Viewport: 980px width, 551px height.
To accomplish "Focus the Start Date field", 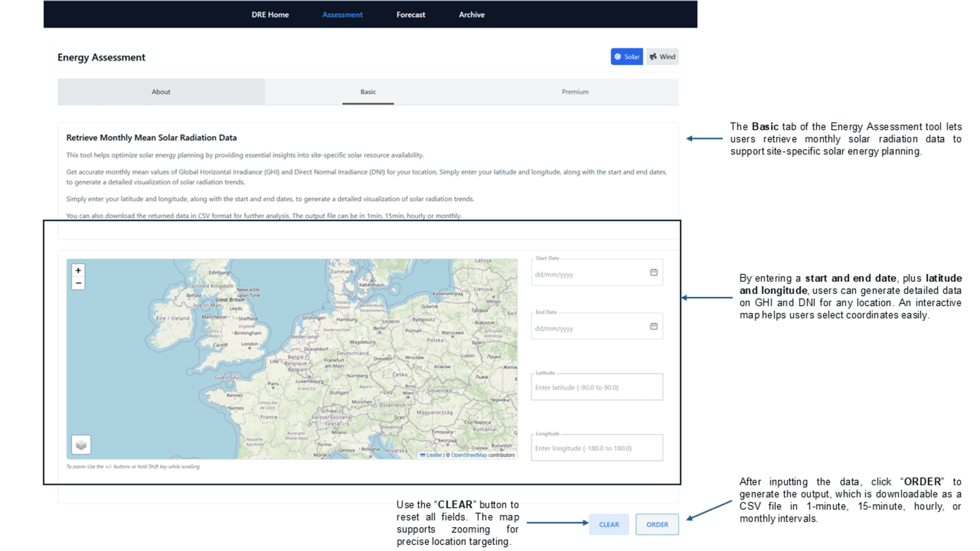I will coord(597,273).
